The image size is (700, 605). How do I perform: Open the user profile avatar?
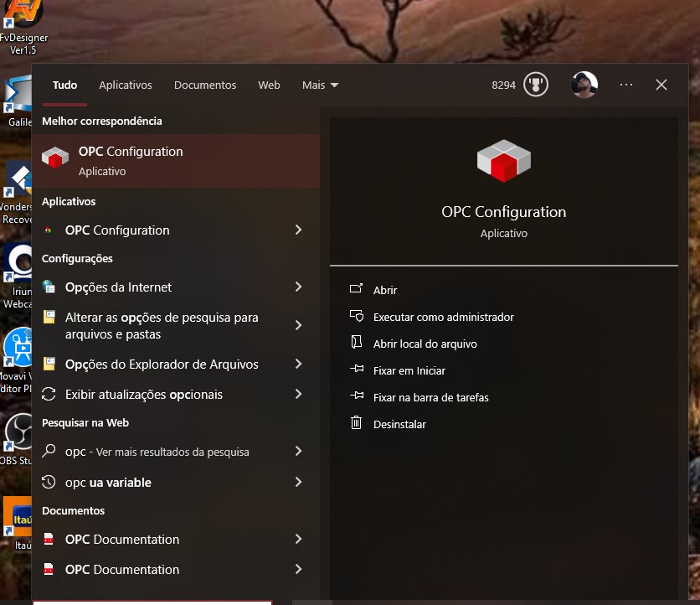pos(584,85)
